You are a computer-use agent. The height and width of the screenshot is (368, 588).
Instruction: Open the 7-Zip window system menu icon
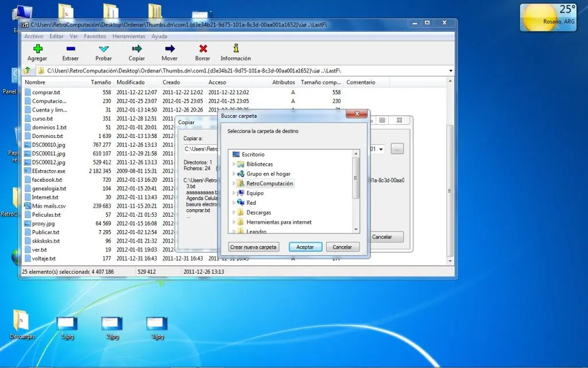pyautogui.click(x=25, y=25)
